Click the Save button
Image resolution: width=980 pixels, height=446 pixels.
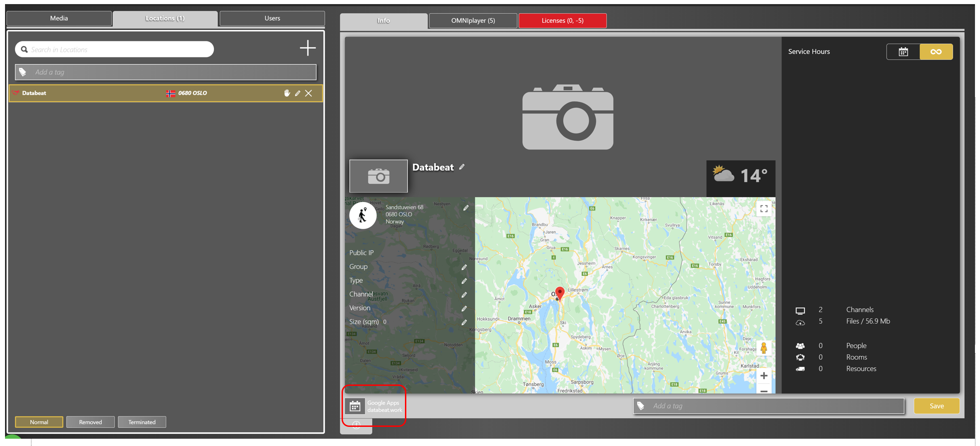pos(937,406)
